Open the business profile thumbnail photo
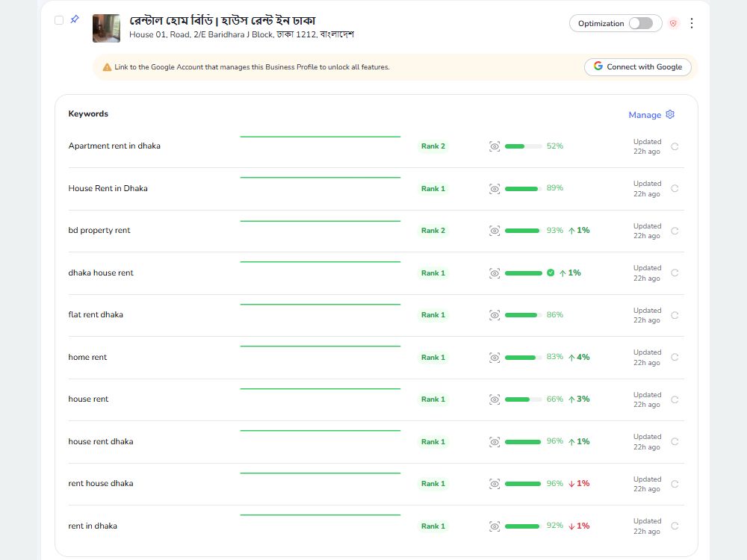747x560 pixels. tap(106, 28)
